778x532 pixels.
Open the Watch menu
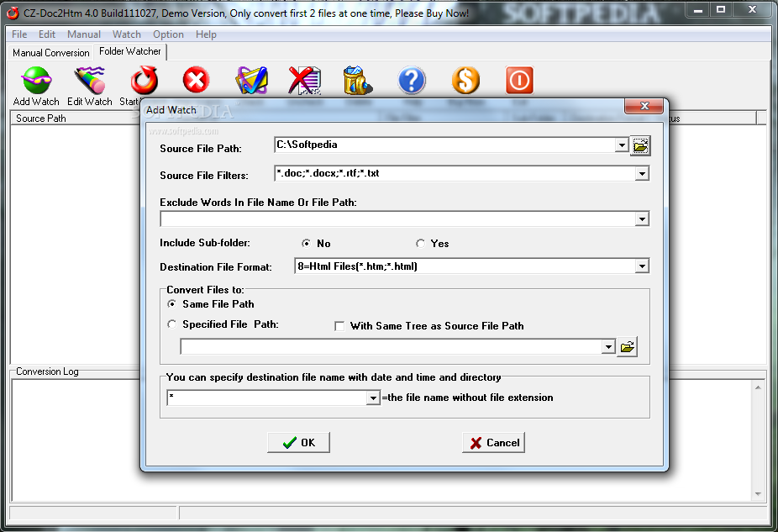coord(127,34)
